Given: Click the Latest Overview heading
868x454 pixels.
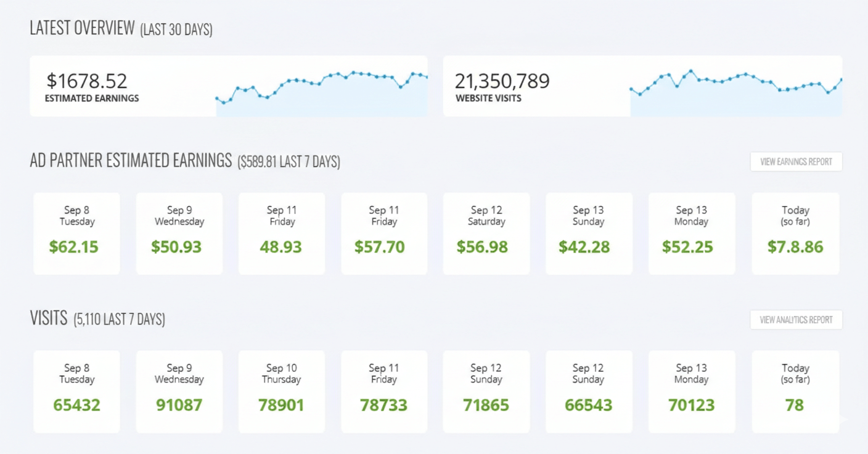Looking at the screenshot, I should click(x=83, y=28).
